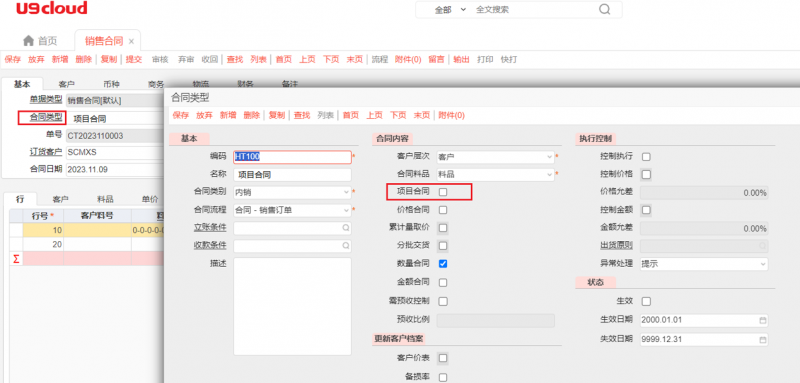Click the 名称 field in the dialog
This screenshot has width=800, height=383.
(x=292, y=174)
